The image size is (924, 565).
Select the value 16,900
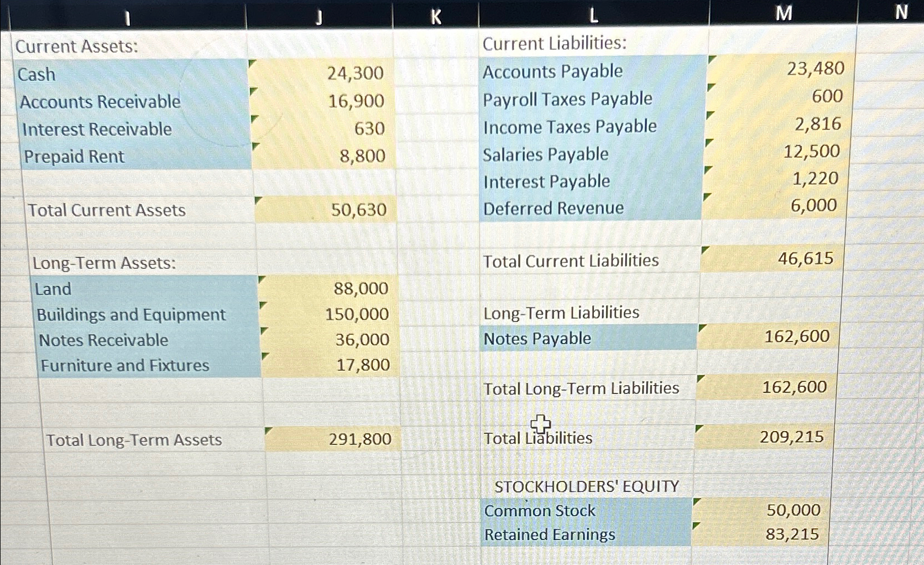[x=322, y=101]
